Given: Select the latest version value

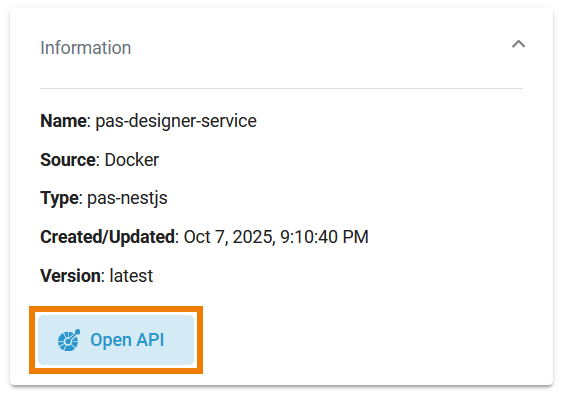Looking at the screenshot, I should point(131,276).
